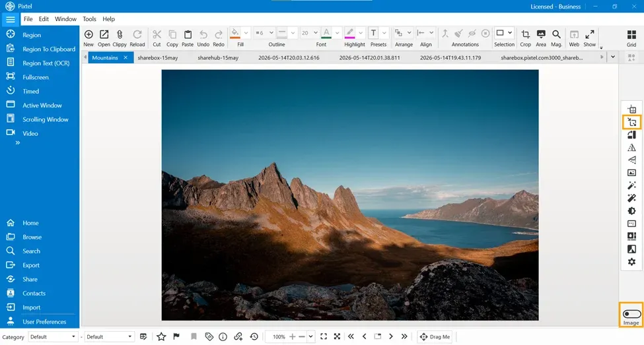Click the Cut scissors icon

157,34
